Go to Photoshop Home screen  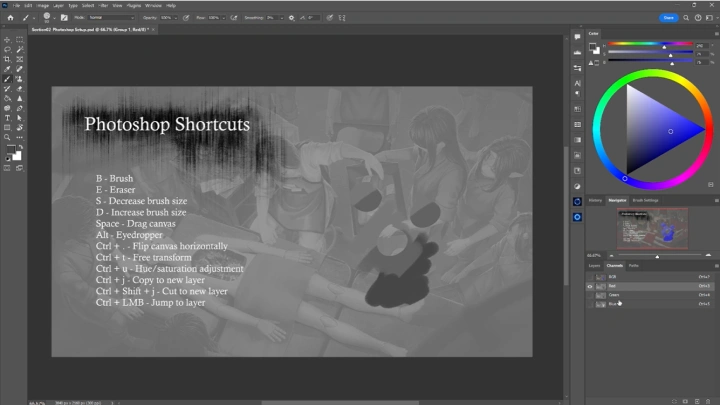click(x=10, y=18)
